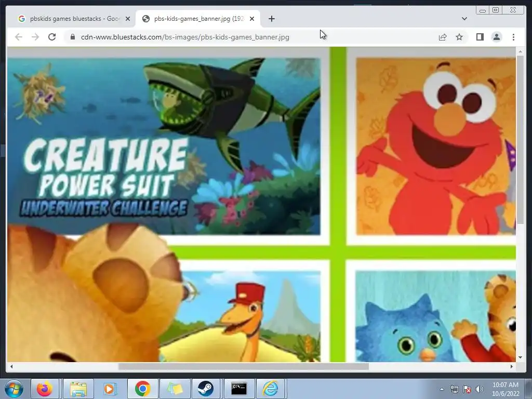Bookmark this tab with the star icon
532x399 pixels.
[459, 37]
